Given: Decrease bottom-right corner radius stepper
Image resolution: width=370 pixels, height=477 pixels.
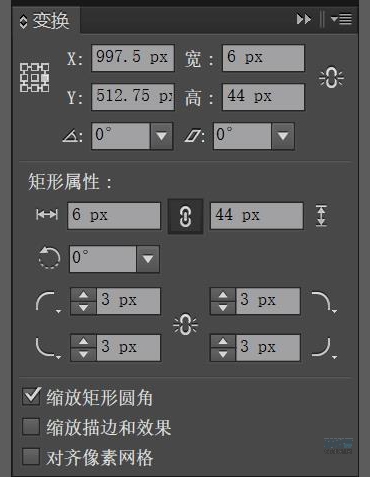Looking at the screenshot, I should click(223, 354).
